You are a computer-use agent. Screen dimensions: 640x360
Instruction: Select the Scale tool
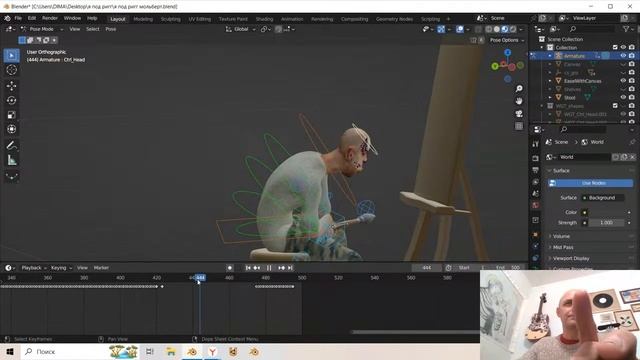tap(11, 115)
